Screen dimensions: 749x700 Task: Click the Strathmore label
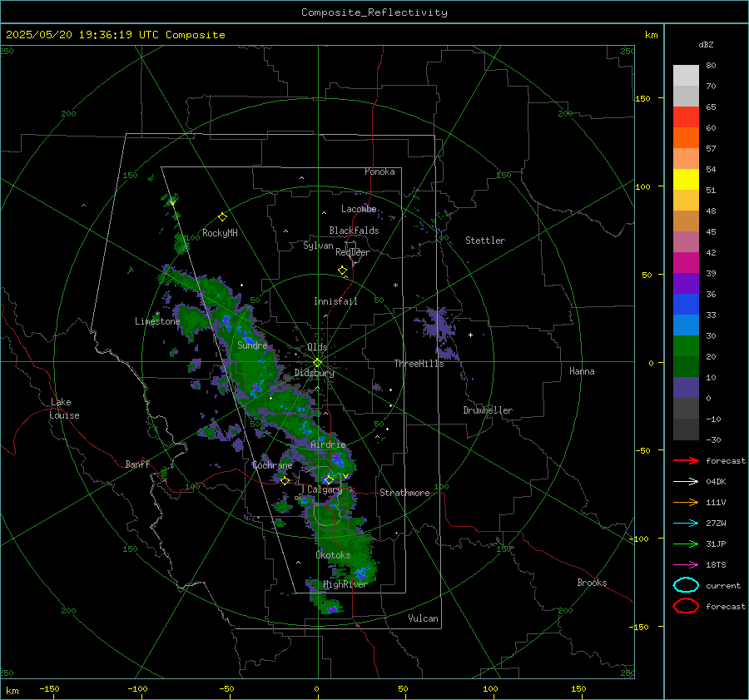pyautogui.click(x=404, y=493)
